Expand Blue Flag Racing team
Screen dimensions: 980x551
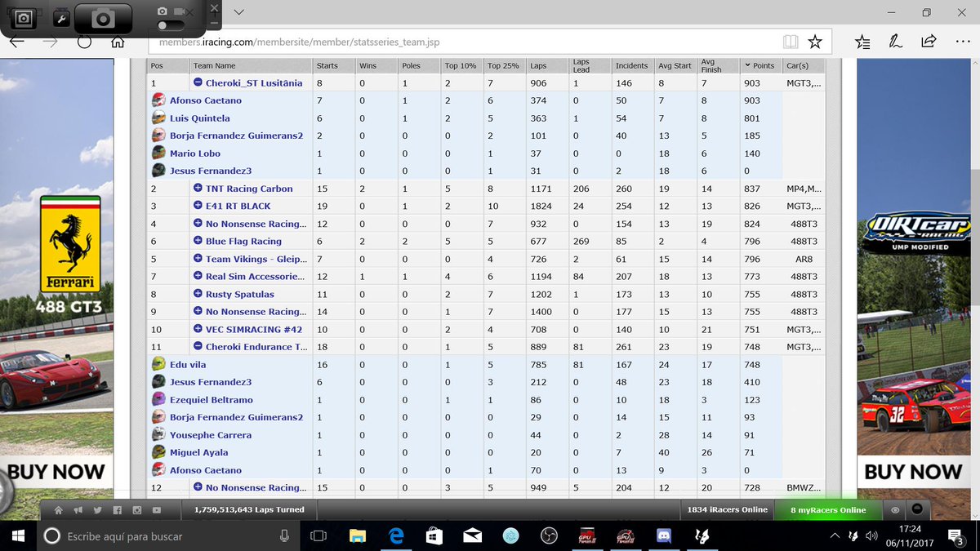click(x=198, y=241)
